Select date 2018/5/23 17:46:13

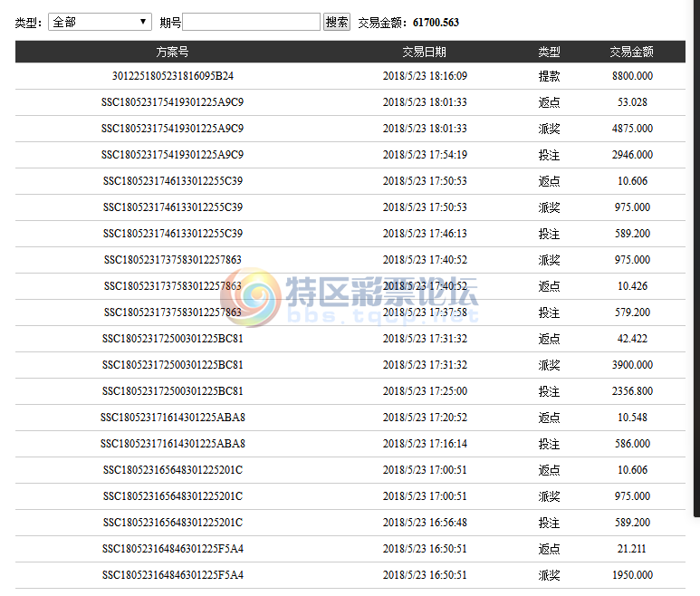click(x=425, y=234)
